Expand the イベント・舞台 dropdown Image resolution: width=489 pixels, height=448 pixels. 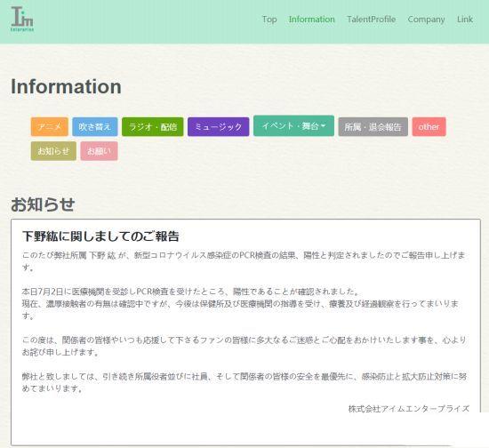click(293, 125)
